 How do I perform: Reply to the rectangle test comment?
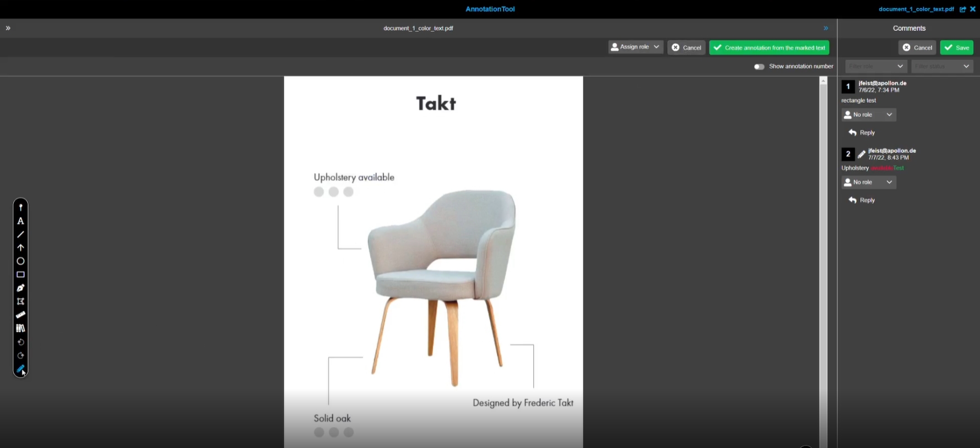click(862, 133)
